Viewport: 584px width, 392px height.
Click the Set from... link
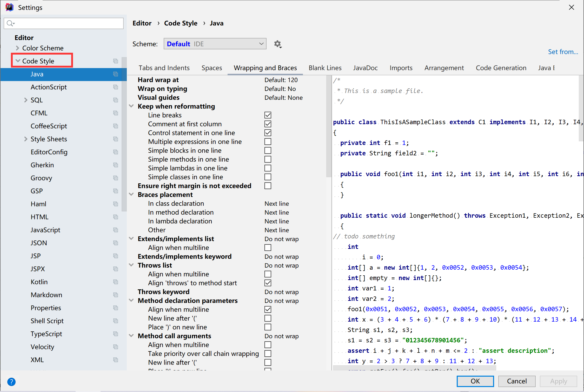pyautogui.click(x=563, y=52)
